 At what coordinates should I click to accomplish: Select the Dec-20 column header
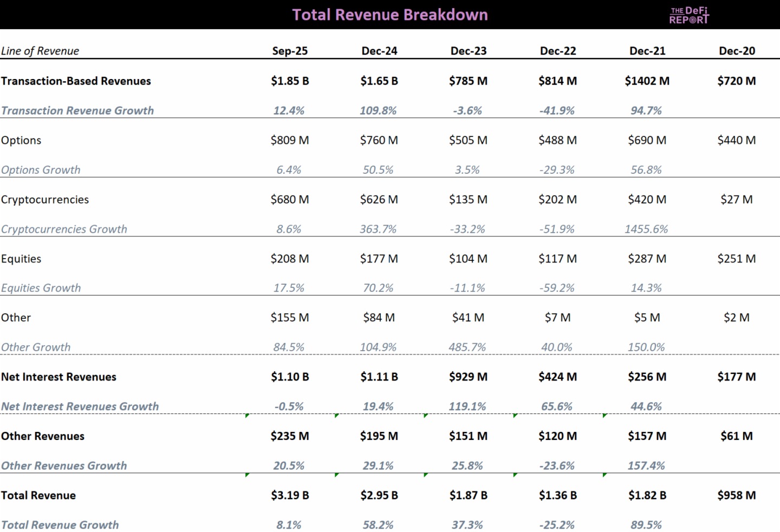[x=737, y=51]
